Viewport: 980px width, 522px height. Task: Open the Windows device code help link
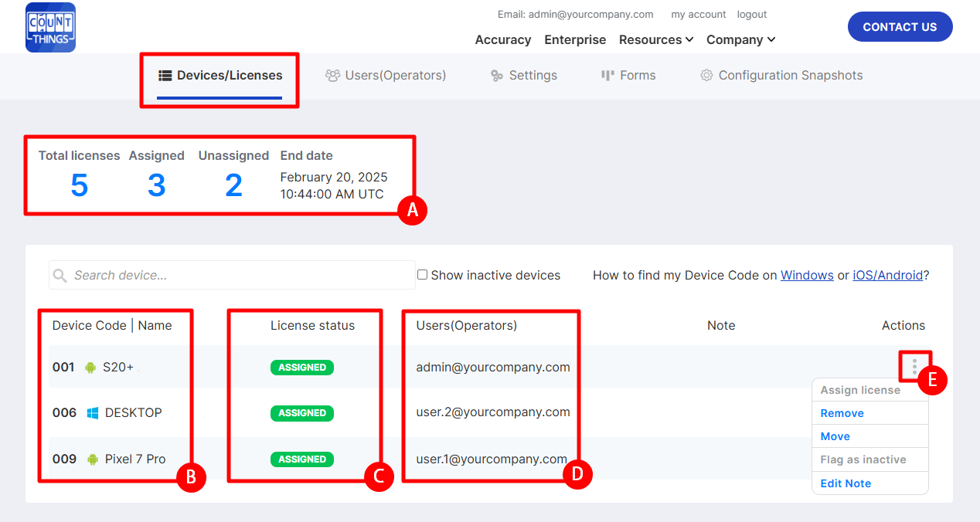pos(806,276)
